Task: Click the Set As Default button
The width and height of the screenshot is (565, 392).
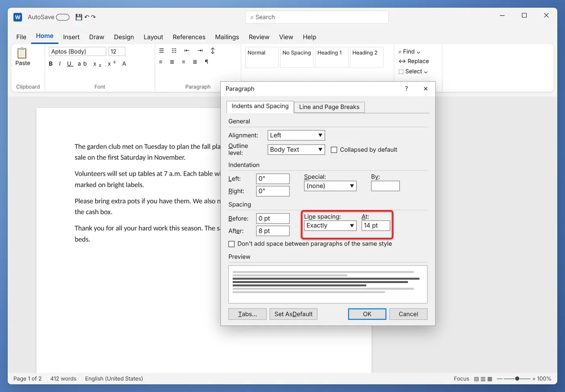Action: [x=293, y=314]
